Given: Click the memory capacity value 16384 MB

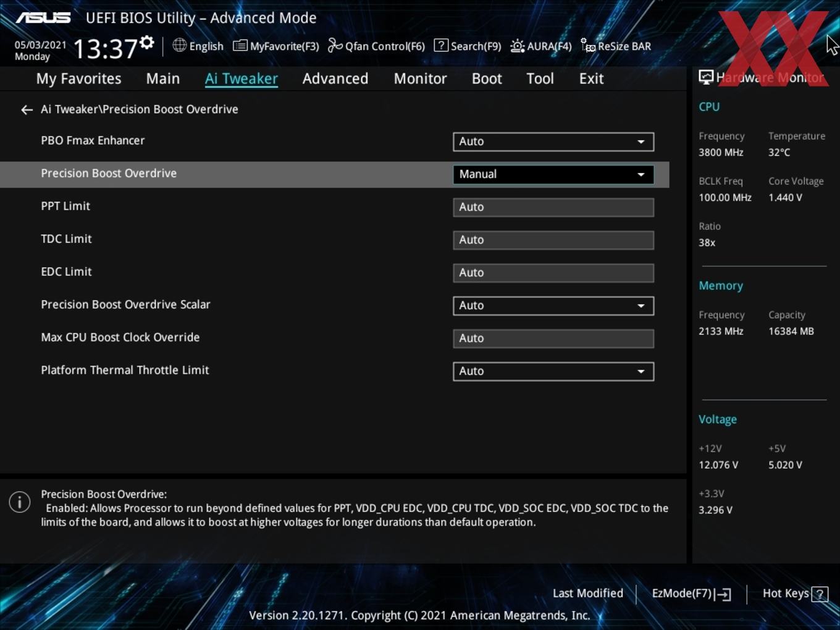Looking at the screenshot, I should [x=791, y=331].
